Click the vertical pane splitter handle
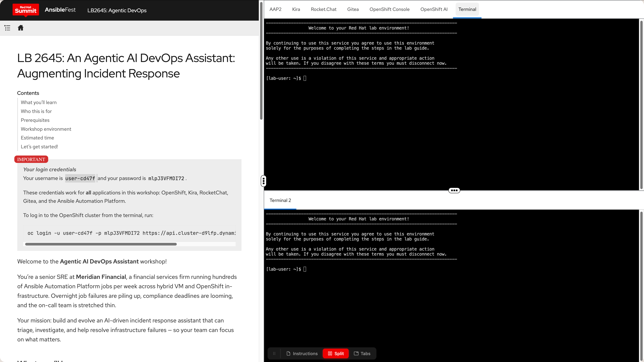The width and height of the screenshot is (644, 362). coord(263,181)
